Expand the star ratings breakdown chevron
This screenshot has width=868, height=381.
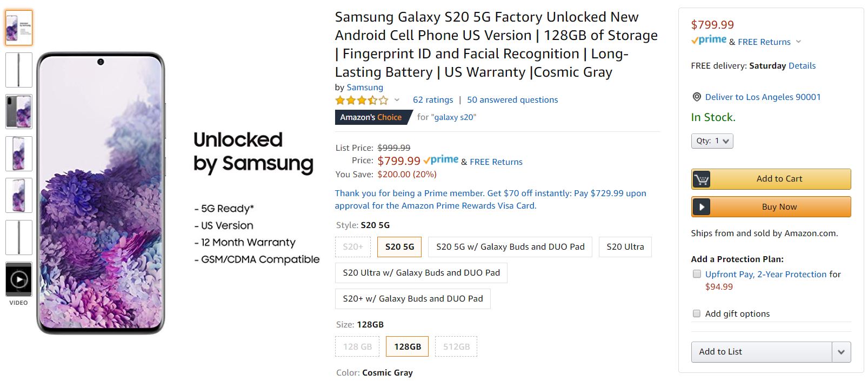[397, 100]
